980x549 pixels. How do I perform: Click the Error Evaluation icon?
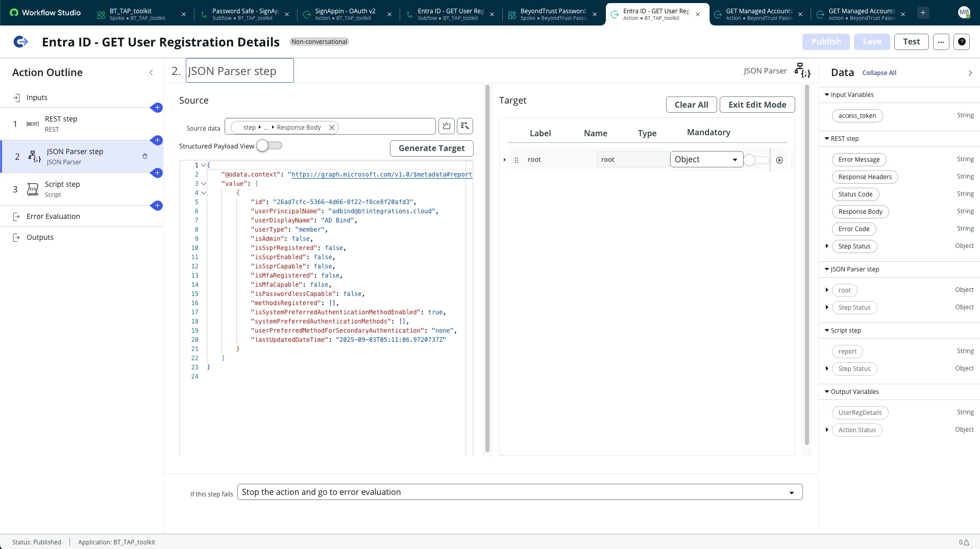[16, 216]
